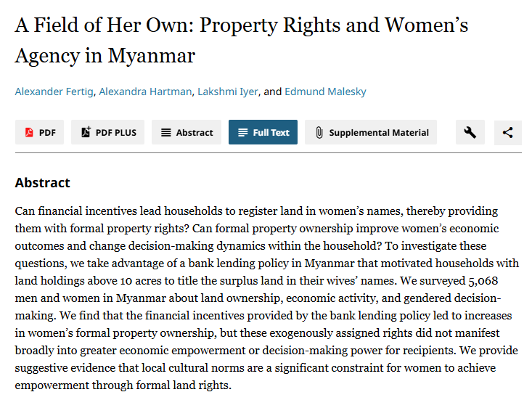This screenshot has width=532, height=400.
Task: Visit the Edmund Malesky author link
Action: point(325,91)
